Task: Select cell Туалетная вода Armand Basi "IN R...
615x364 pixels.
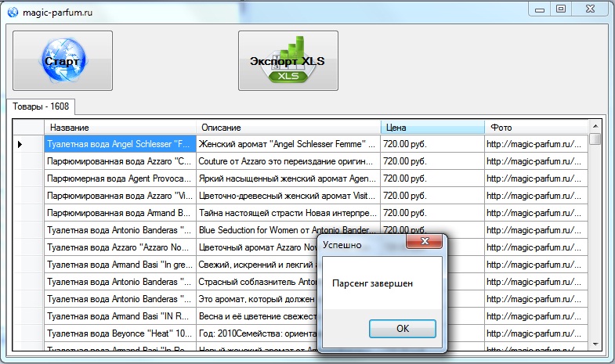Action: point(120,316)
